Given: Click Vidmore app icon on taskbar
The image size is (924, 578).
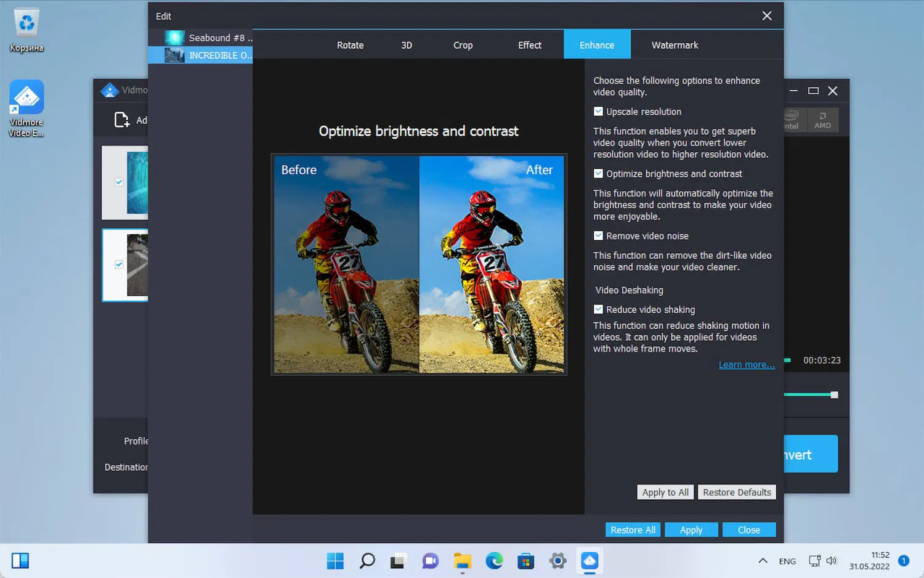Looking at the screenshot, I should 590,561.
